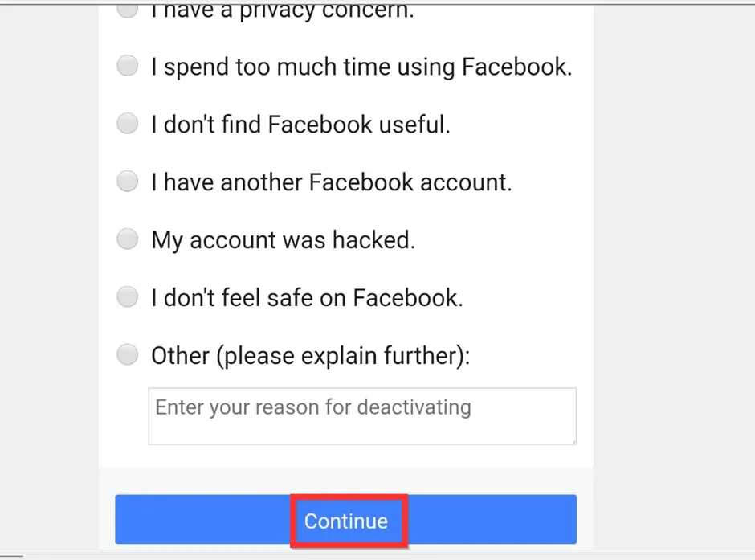The image size is (755, 560).
Task: Click the label 'I don't feel safe on Facebook'
Action: [x=306, y=297]
